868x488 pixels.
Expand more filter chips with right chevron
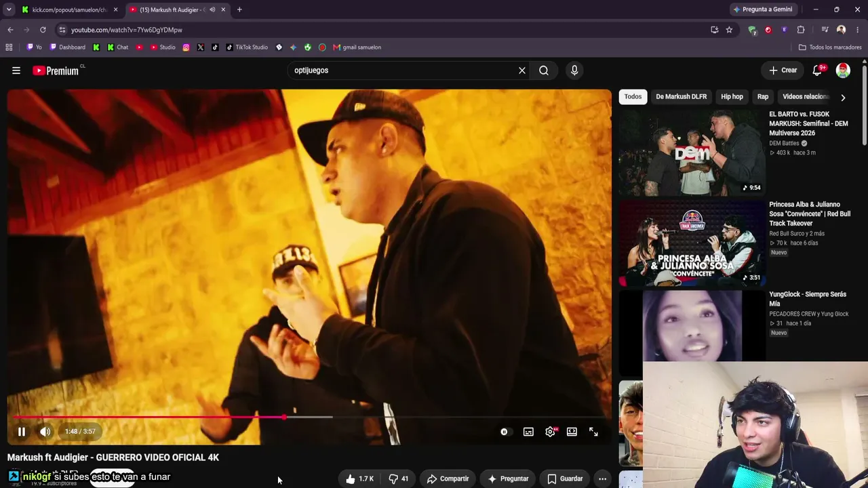(843, 98)
